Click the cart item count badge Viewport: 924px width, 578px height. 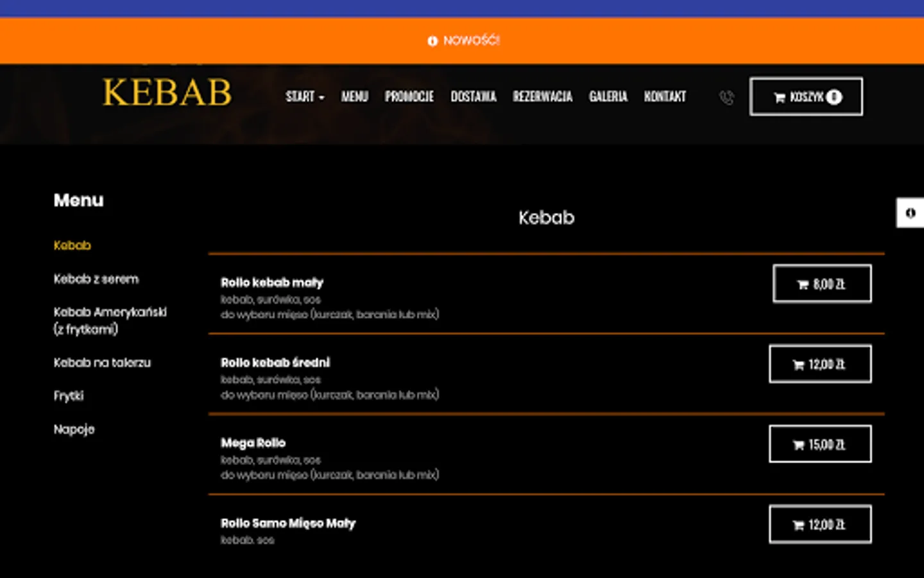834,96
